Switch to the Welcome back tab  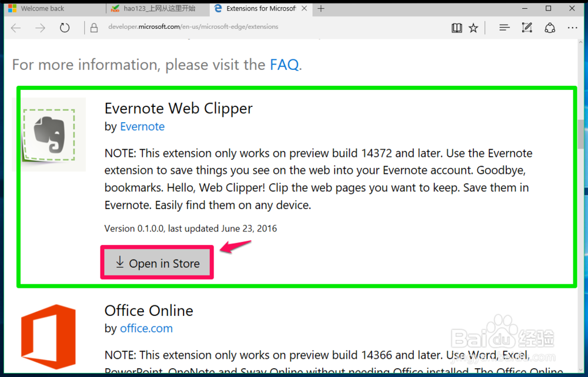coord(55,8)
